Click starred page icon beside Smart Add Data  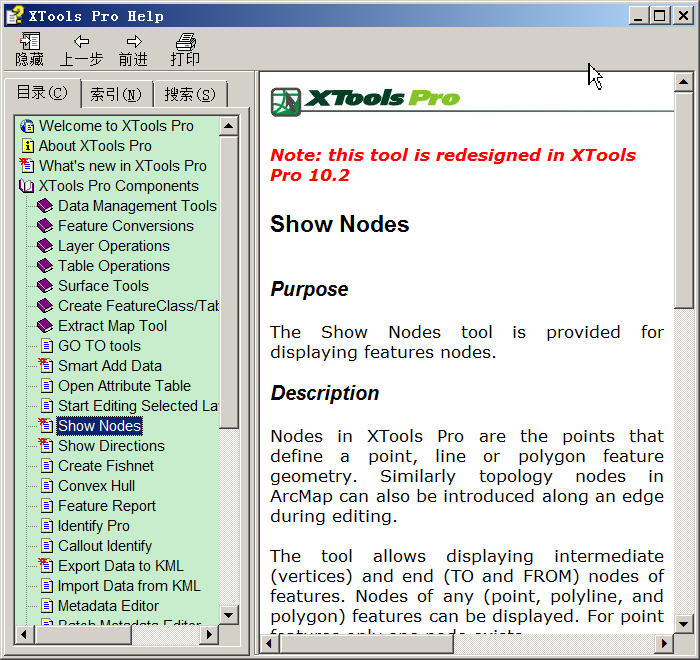tap(46, 366)
